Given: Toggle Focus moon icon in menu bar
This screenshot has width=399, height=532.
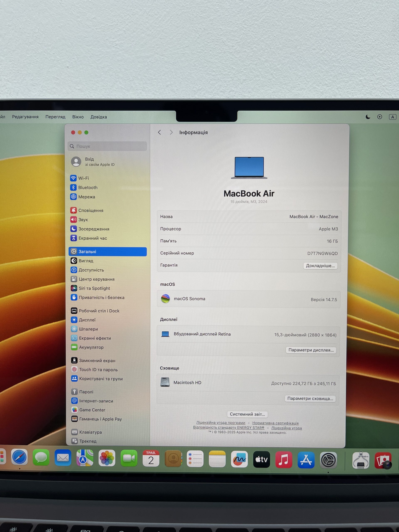Looking at the screenshot, I should pyautogui.click(x=368, y=117).
